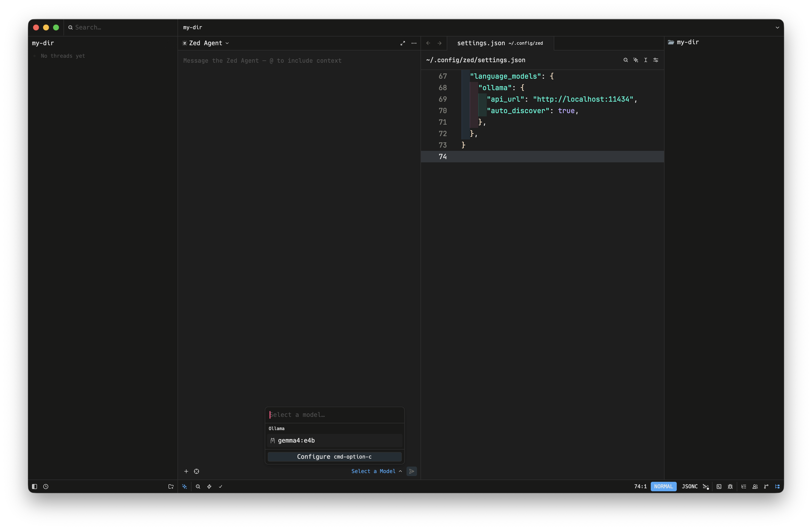The image size is (812, 530).
Task: Click the inline assist sparkle icon in editor toolbar
Action: [x=635, y=60]
